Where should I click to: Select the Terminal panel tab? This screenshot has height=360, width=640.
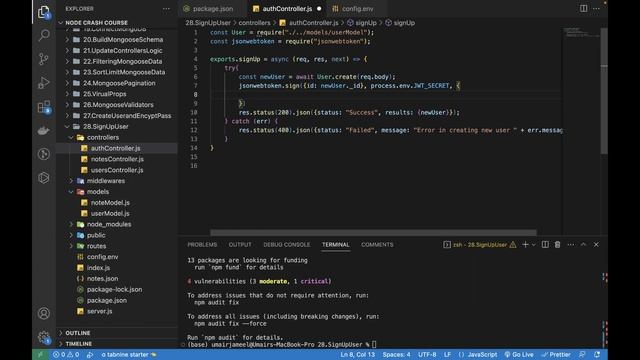coord(336,244)
